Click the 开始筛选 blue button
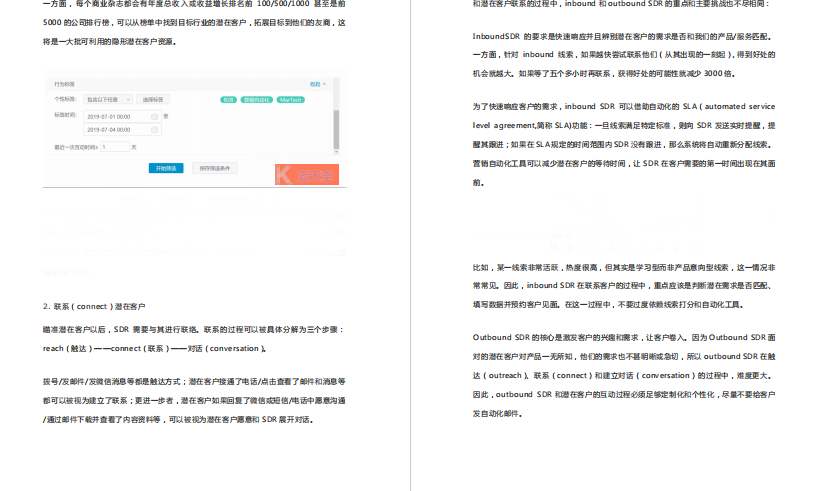Viewport: 813px width, 491px height. tap(165, 168)
